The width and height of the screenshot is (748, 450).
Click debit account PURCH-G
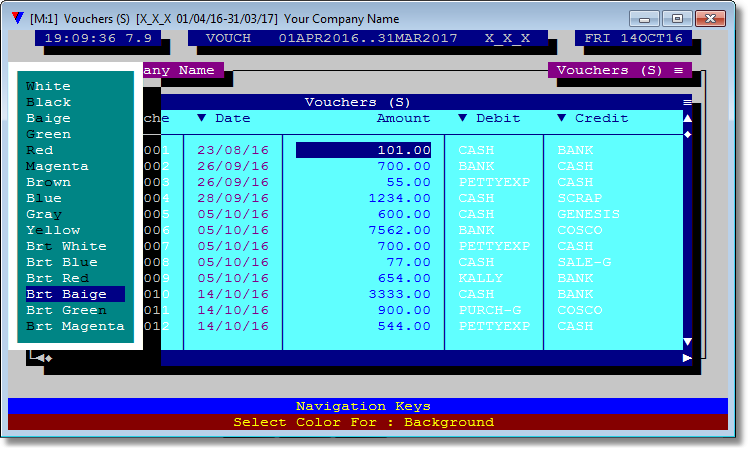[x=490, y=310]
